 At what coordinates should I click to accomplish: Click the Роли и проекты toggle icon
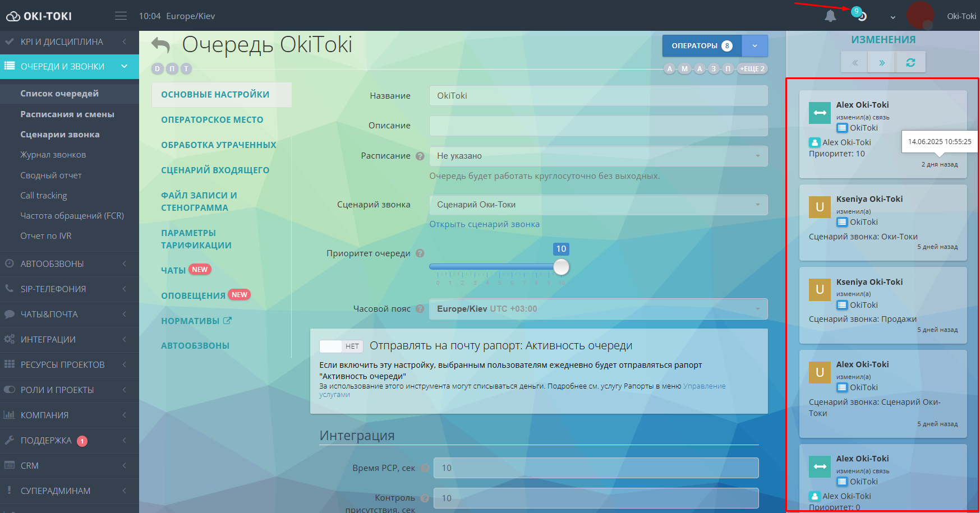(x=9, y=390)
